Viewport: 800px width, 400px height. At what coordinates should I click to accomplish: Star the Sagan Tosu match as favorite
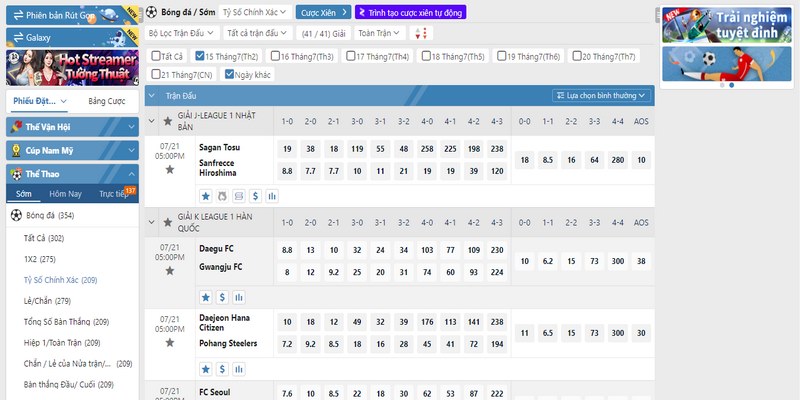tap(169, 170)
